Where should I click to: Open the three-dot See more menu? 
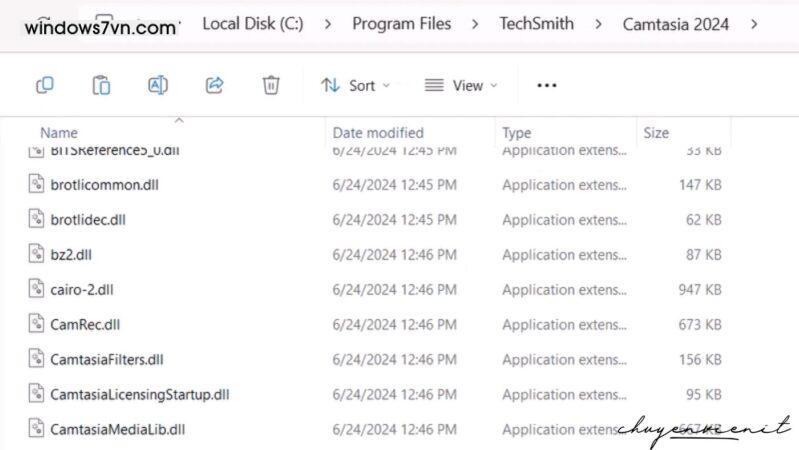tap(546, 86)
